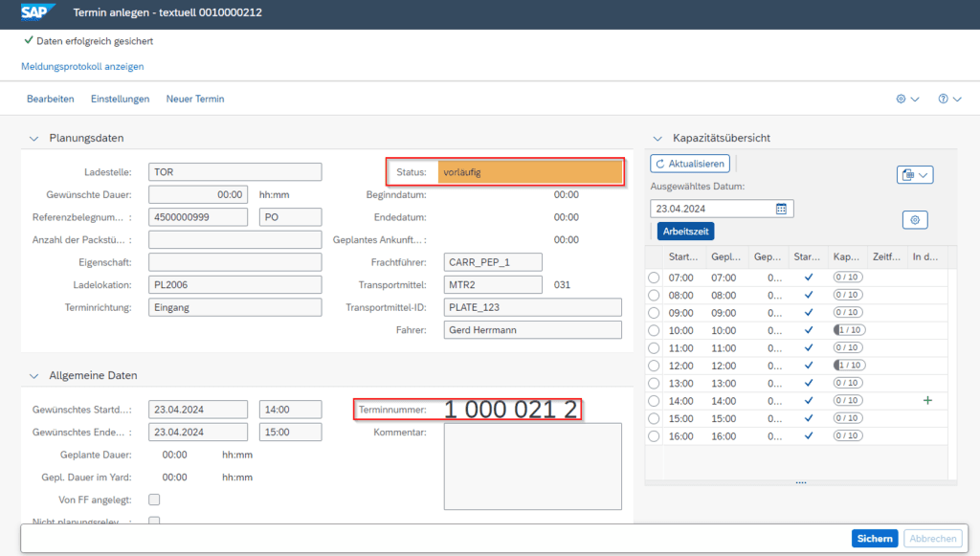The width and height of the screenshot is (980, 556).
Task: Open the Neuer Termin menu item
Action: point(195,99)
